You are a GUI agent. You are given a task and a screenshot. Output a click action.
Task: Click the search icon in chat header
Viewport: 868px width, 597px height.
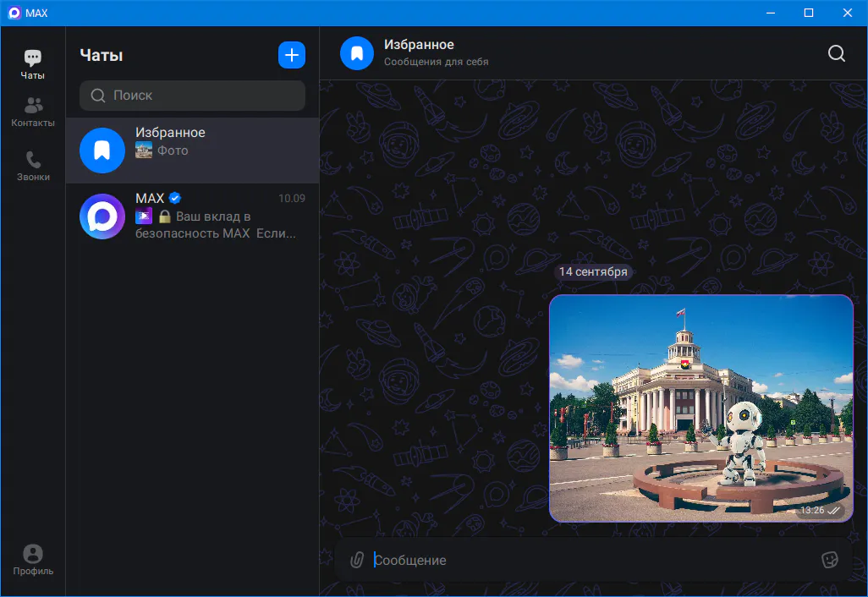[x=836, y=53]
